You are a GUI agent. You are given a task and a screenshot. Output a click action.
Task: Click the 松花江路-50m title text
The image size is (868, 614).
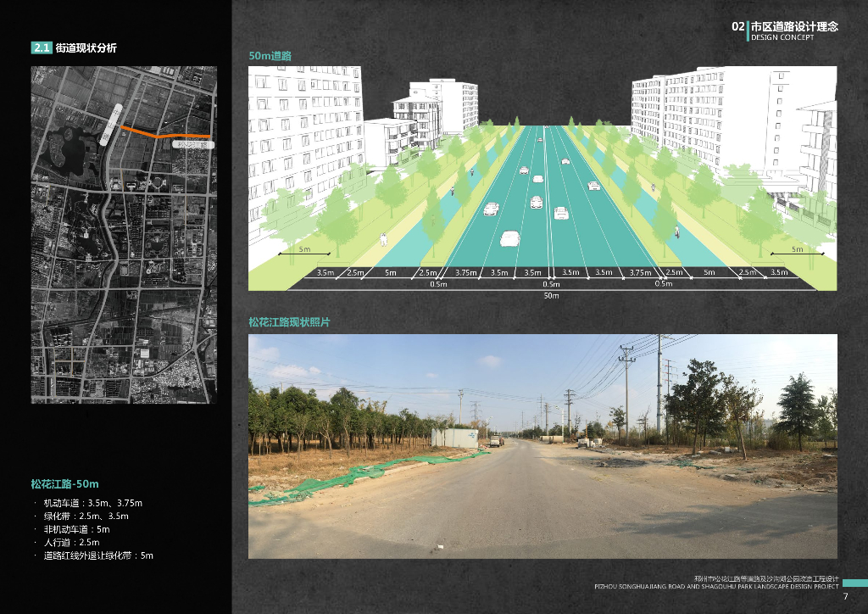(64, 484)
